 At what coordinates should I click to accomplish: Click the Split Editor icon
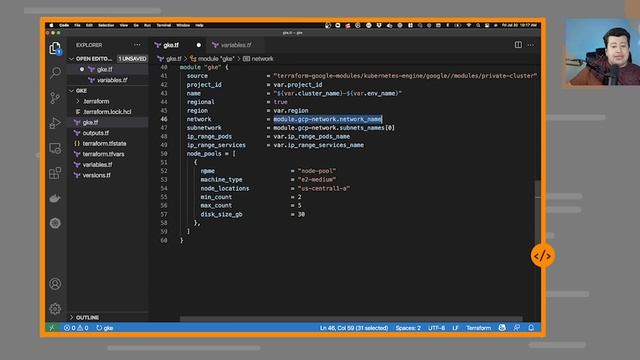518,45
